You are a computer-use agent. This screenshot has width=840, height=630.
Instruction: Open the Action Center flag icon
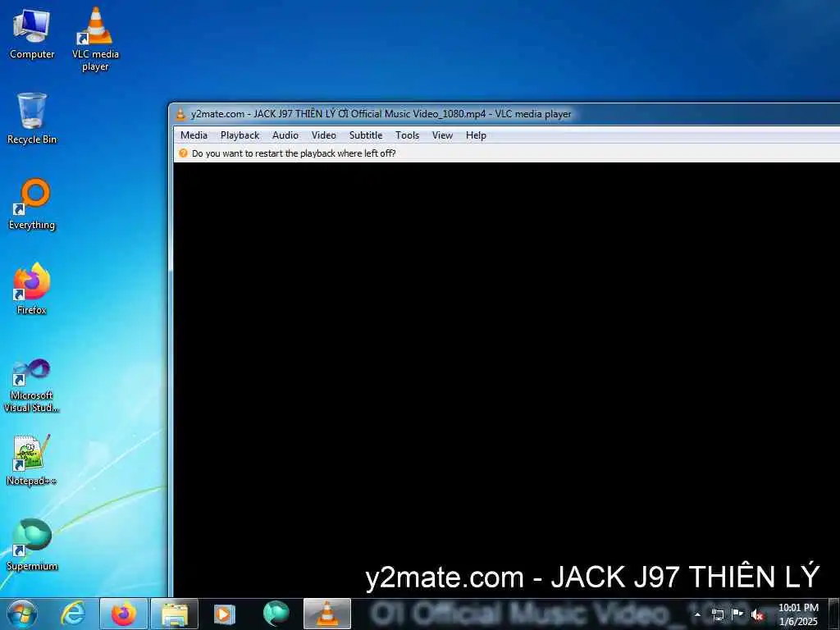737,614
